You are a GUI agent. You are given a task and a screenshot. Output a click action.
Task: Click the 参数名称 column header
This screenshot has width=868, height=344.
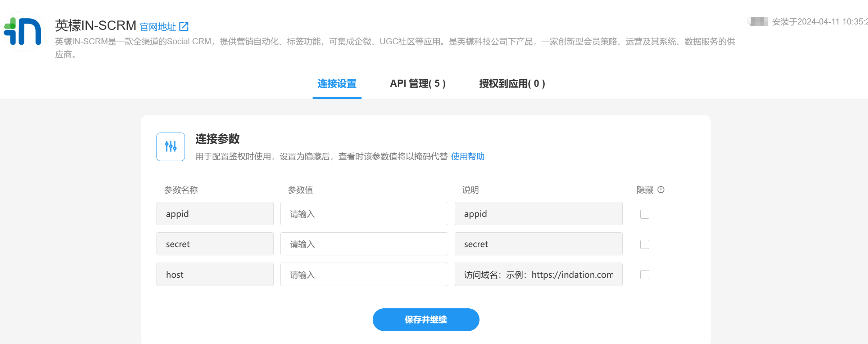[x=181, y=190]
